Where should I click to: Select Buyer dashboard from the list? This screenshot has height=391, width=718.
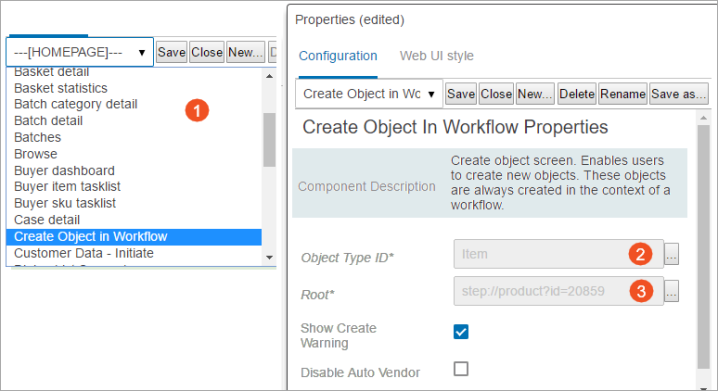click(64, 171)
